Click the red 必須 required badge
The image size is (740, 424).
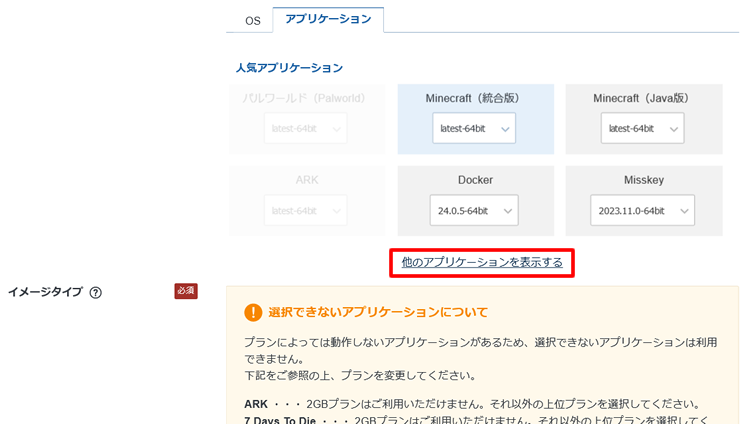(186, 291)
